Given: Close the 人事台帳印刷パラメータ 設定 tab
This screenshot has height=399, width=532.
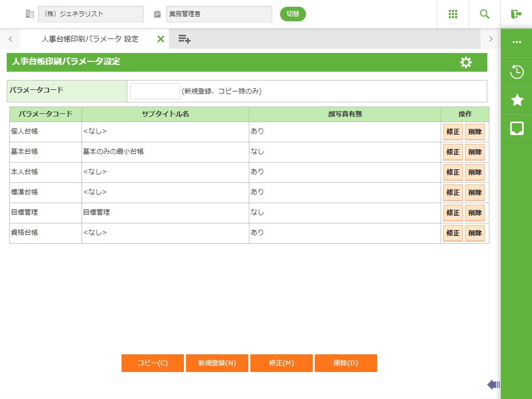Looking at the screenshot, I should click(x=161, y=39).
